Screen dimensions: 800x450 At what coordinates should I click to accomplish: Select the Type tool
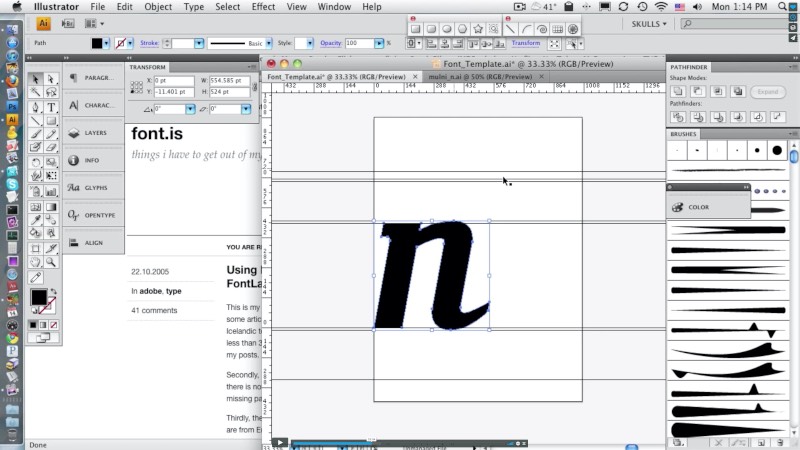point(51,107)
